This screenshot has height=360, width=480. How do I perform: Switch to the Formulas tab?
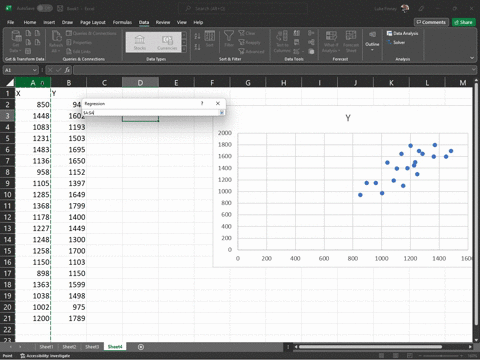click(x=122, y=22)
